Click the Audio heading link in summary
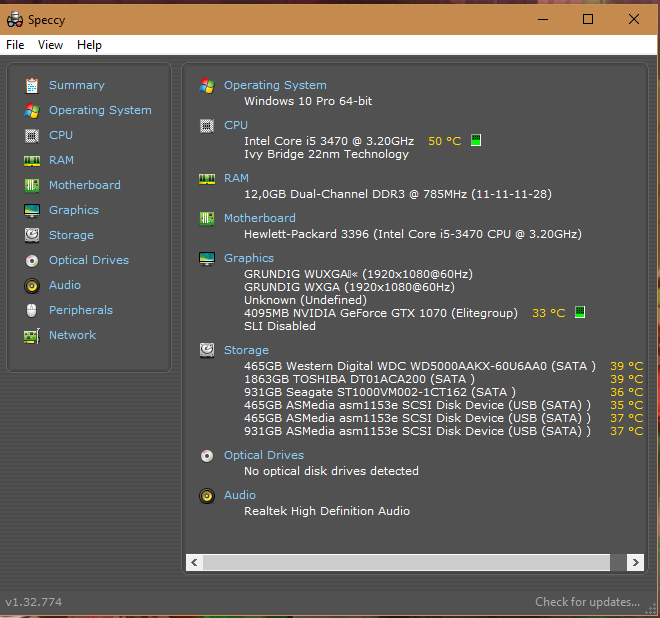Viewport: 660px width, 618px height. pyautogui.click(x=240, y=495)
